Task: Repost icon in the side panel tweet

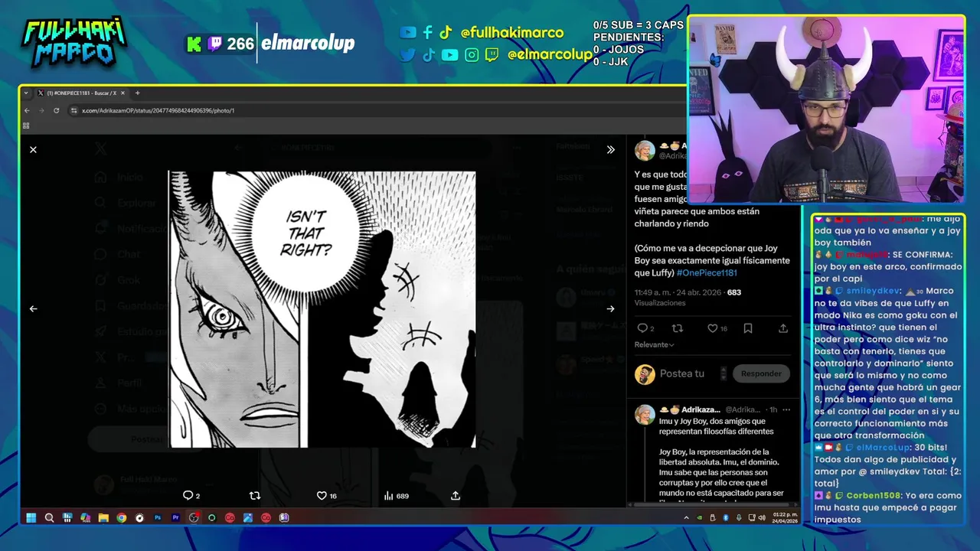Action: tap(678, 328)
